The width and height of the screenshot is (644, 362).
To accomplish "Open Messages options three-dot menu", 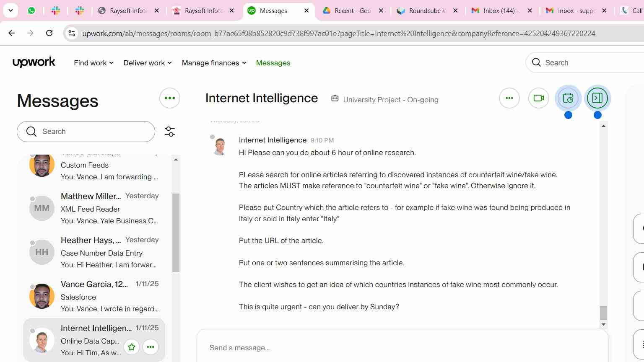I will pyautogui.click(x=170, y=98).
